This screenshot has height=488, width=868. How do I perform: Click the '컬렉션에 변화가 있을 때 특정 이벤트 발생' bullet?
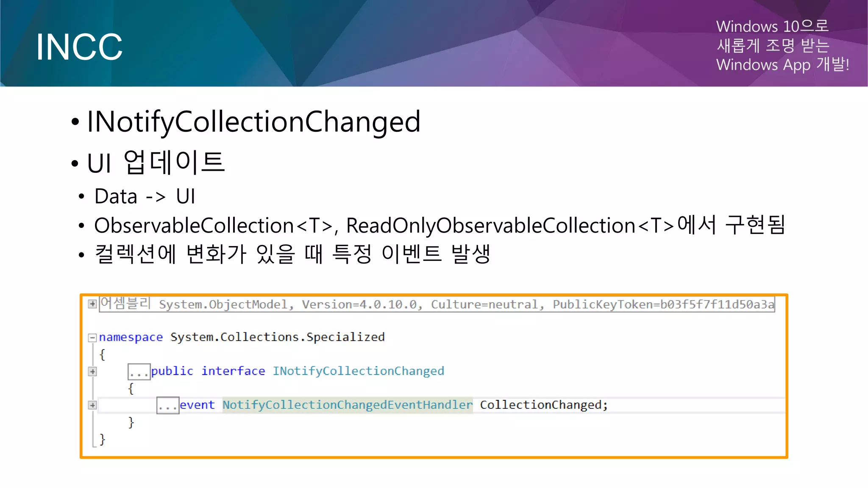(292, 254)
